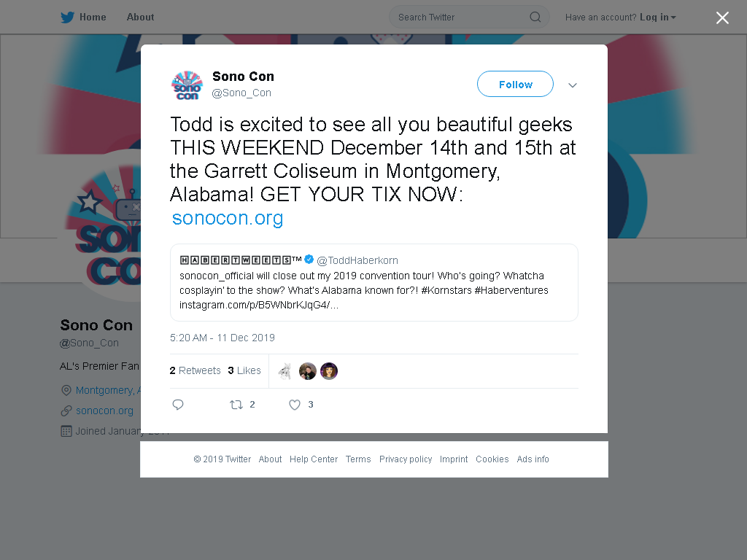Click the search magnifier icon
This screenshot has height=560, width=747.
[x=535, y=17]
